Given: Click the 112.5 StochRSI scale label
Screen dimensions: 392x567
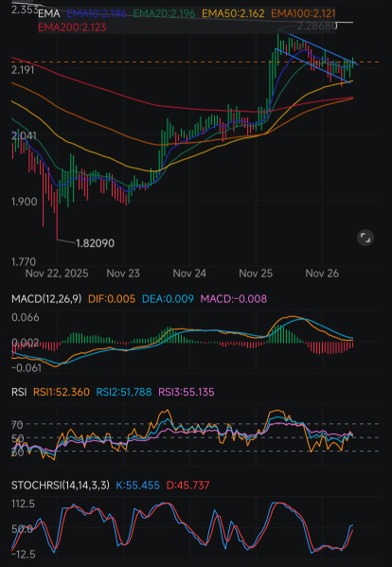Looking at the screenshot, I should click(23, 504).
